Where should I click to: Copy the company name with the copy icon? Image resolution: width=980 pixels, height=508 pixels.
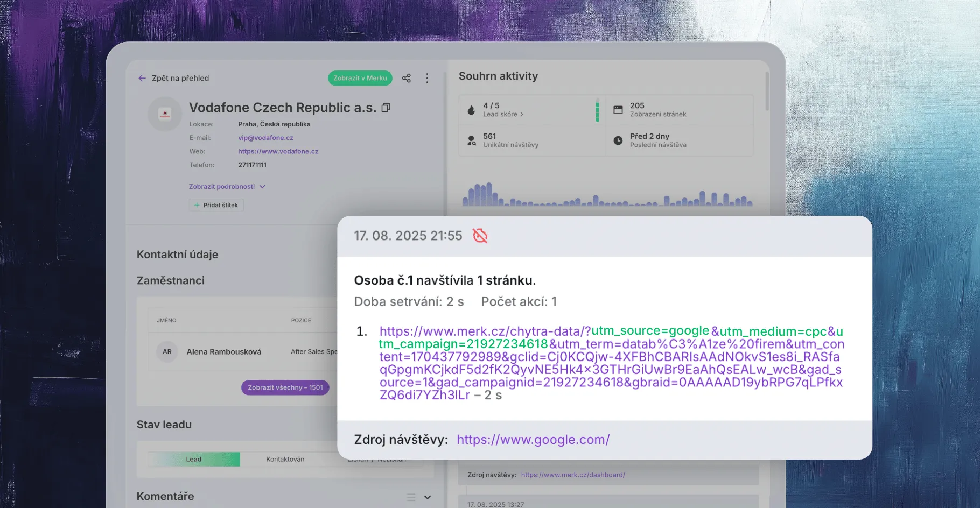click(x=386, y=108)
